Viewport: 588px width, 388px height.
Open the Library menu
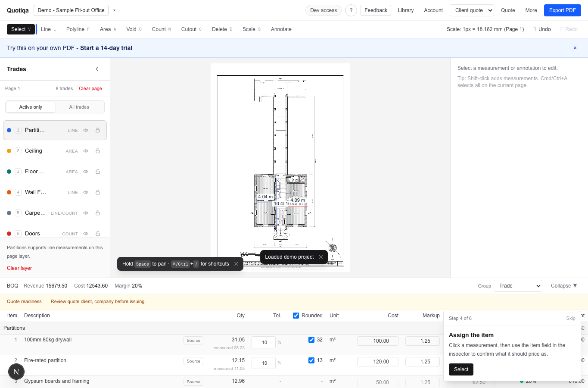(406, 10)
